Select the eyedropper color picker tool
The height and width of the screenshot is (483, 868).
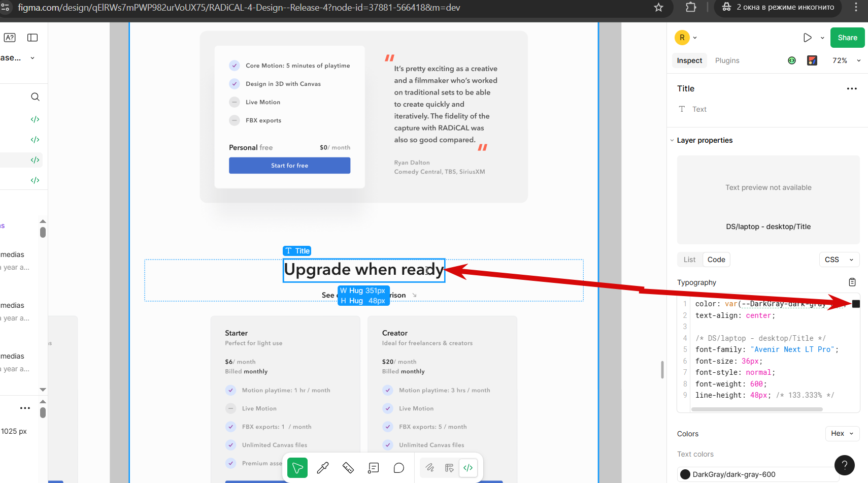(323, 468)
